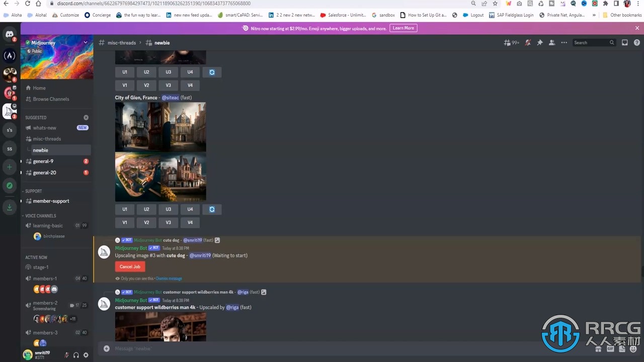Close the Nitro promotion banner
The image size is (644, 362).
click(637, 28)
